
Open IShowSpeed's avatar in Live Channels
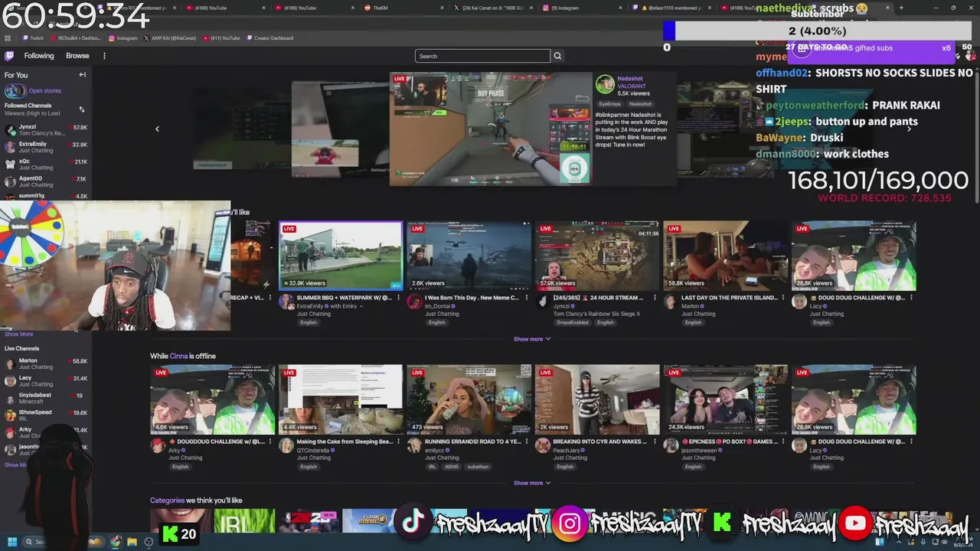(10, 415)
